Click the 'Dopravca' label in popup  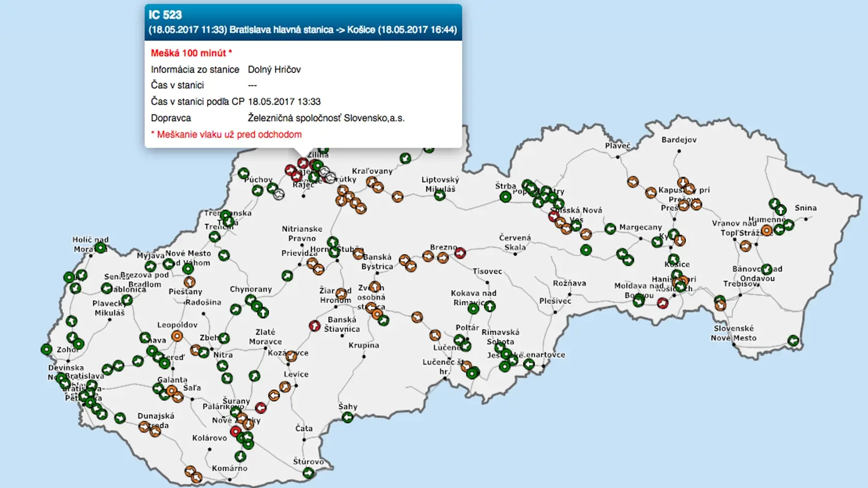click(x=171, y=118)
